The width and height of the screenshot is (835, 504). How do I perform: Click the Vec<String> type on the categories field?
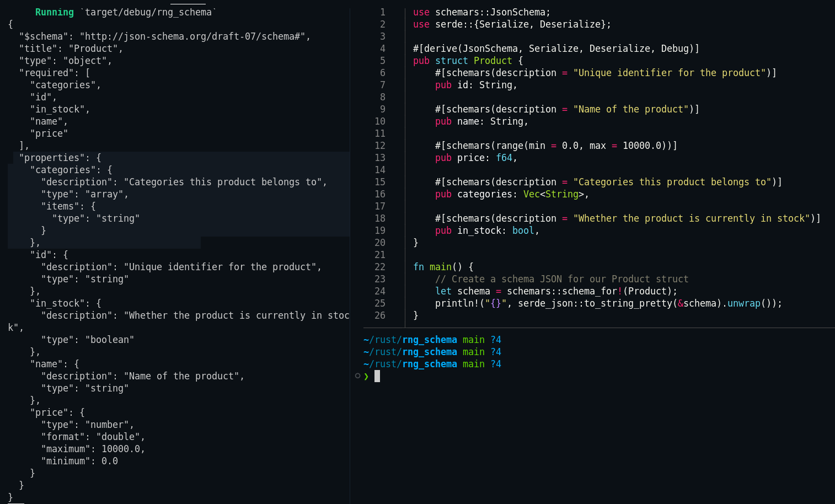coord(553,194)
